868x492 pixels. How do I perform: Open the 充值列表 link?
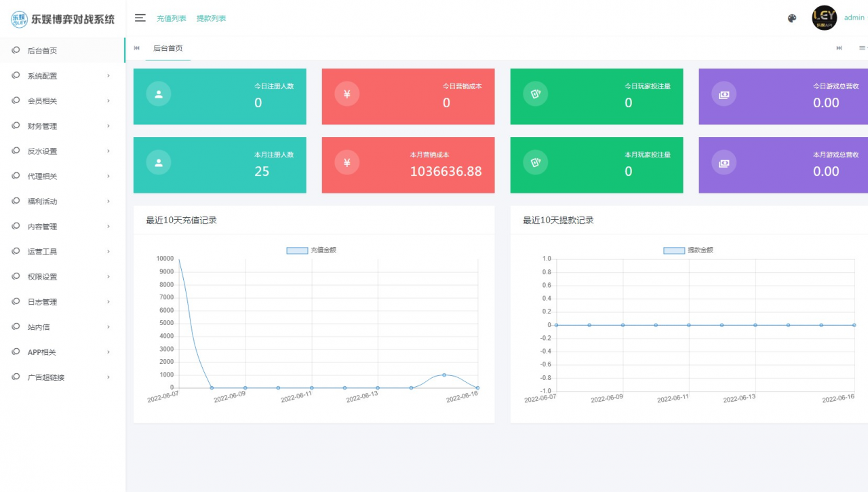tap(172, 18)
